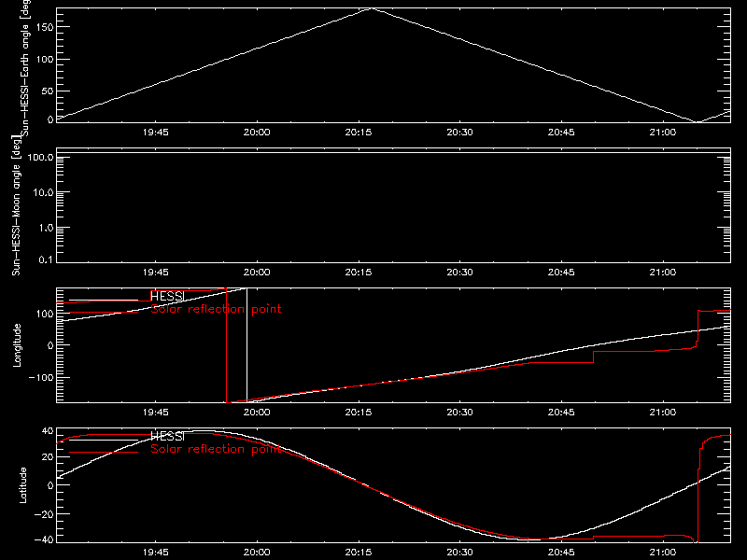Select Solar reflection point legend in Longitude plot
The width and height of the screenshot is (747, 560).
click(216, 309)
